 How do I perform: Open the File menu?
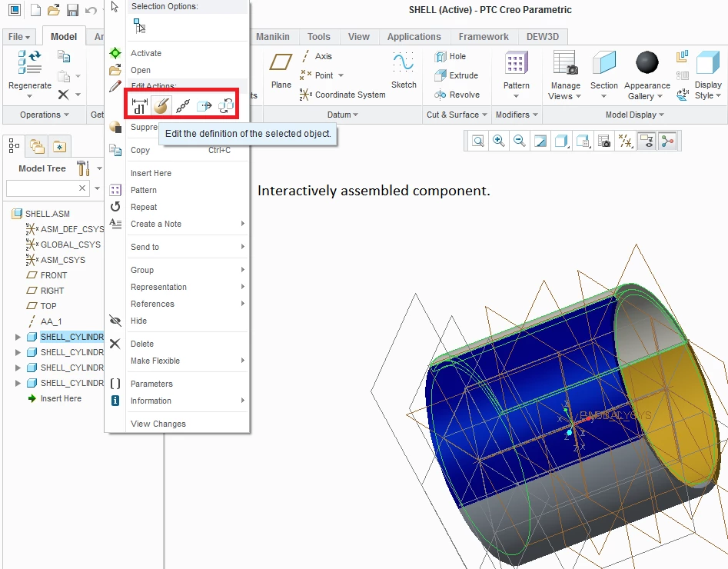[19, 37]
